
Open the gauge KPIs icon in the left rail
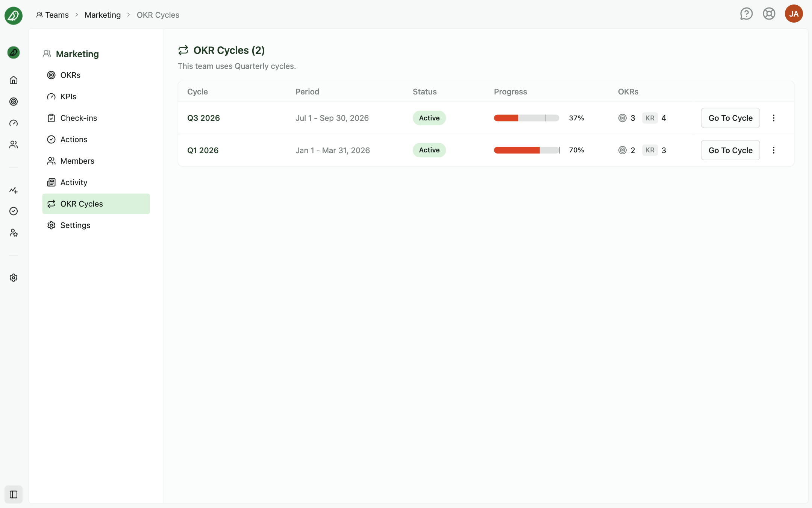(x=14, y=123)
